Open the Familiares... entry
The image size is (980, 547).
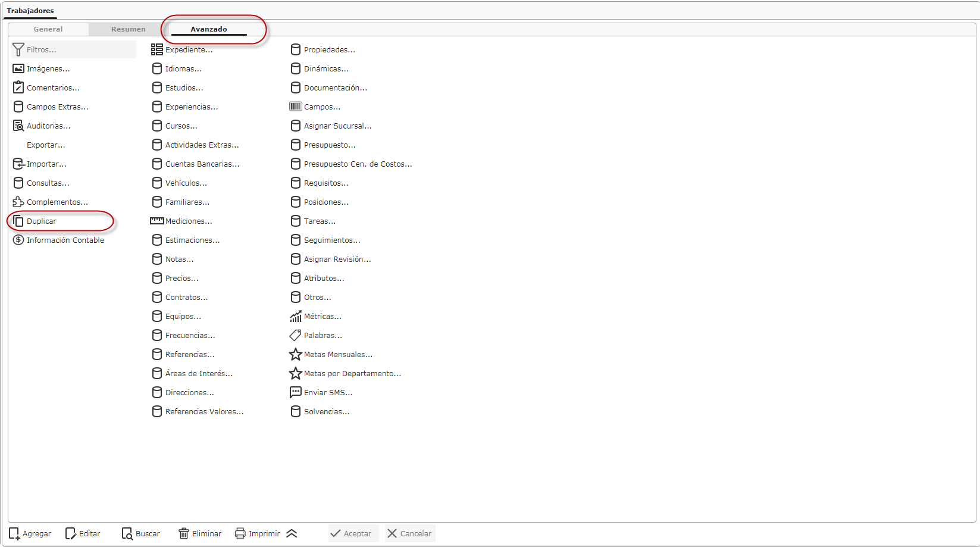pos(187,202)
